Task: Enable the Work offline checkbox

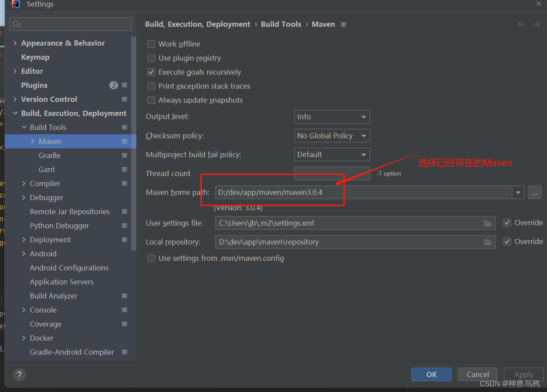Action: click(151, 44)
